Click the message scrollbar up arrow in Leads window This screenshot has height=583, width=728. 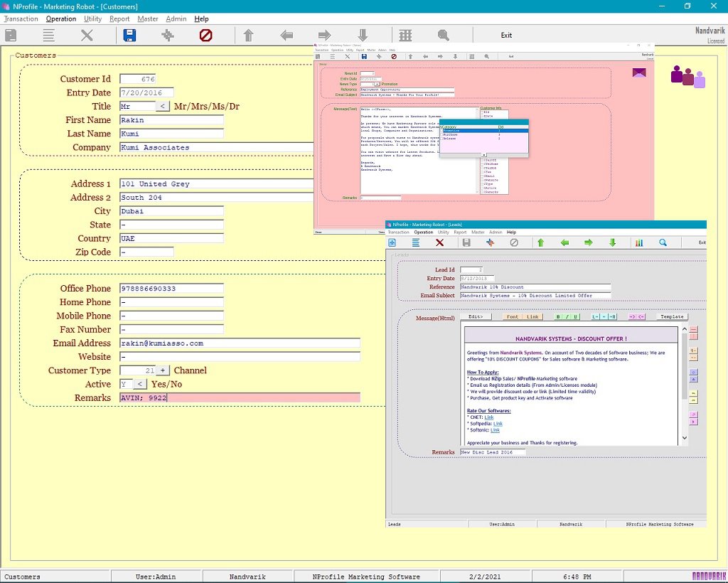click(x=685, y=329)
